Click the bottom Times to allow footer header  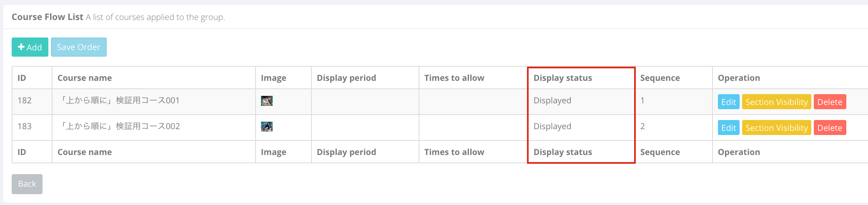point(454,152)
